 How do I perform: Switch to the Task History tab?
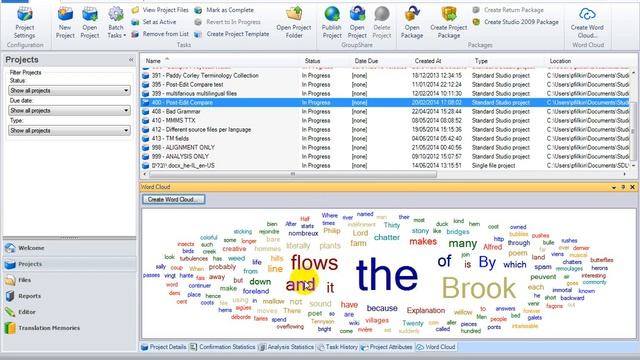pos(337,347)
